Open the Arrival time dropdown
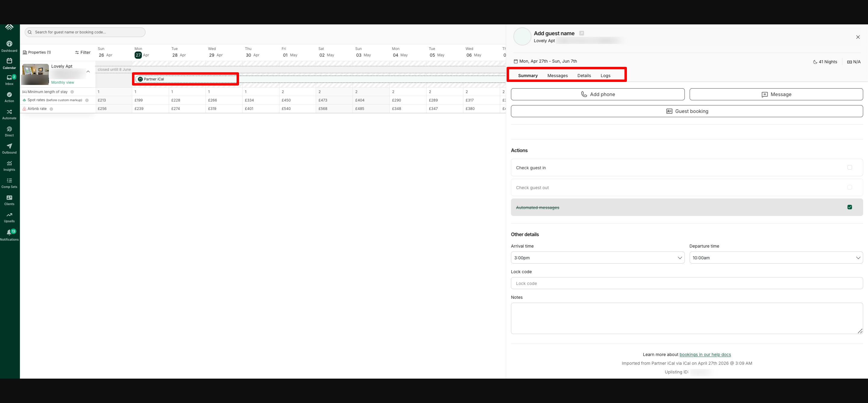The width and height of the screenshot is (868, 403). [x=597, y=258]
